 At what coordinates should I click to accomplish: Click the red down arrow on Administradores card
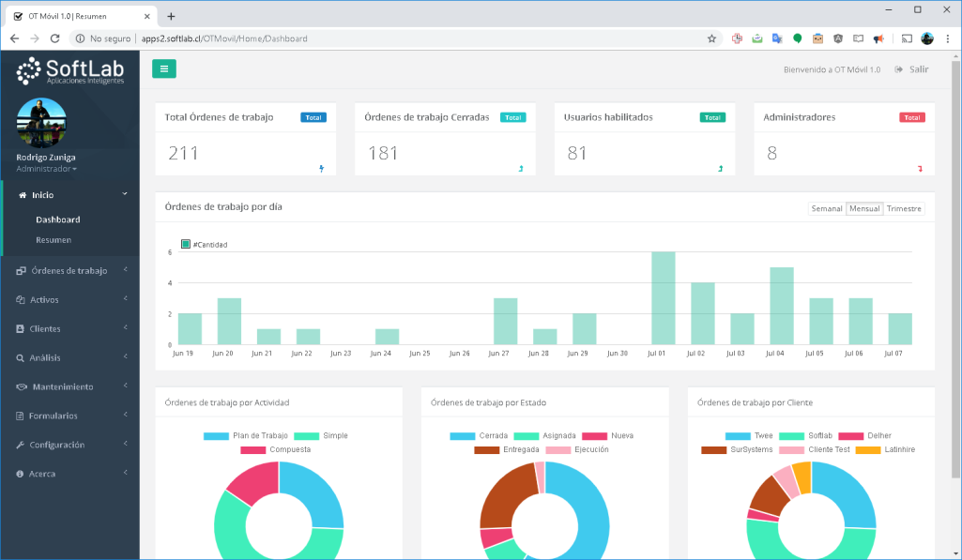click(920, 169)
